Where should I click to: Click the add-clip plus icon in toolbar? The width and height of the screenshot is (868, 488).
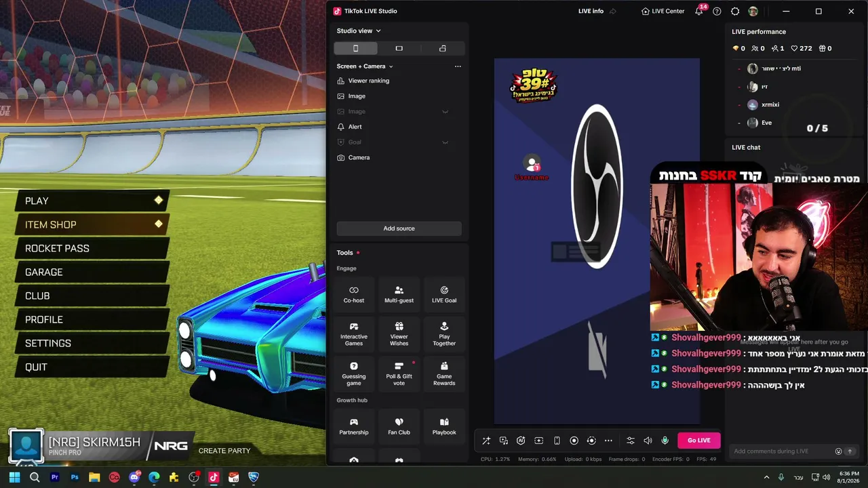pos(538,441)
